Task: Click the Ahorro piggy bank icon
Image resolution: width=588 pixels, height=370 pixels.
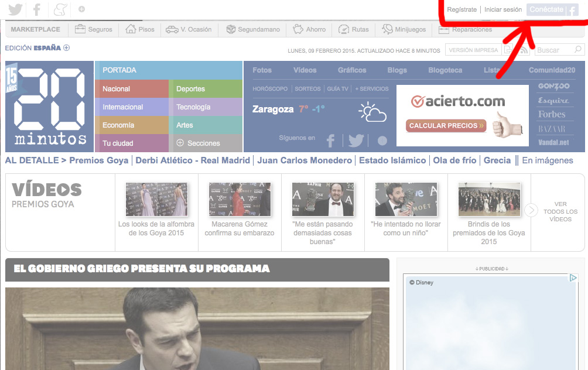Action: point(298,29)
